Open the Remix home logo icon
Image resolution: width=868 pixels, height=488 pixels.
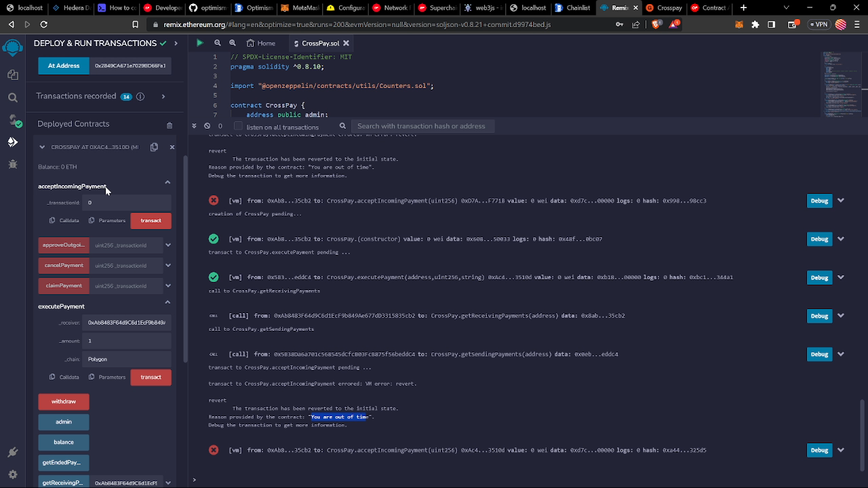pyautogui.click(x=12, y=48)
